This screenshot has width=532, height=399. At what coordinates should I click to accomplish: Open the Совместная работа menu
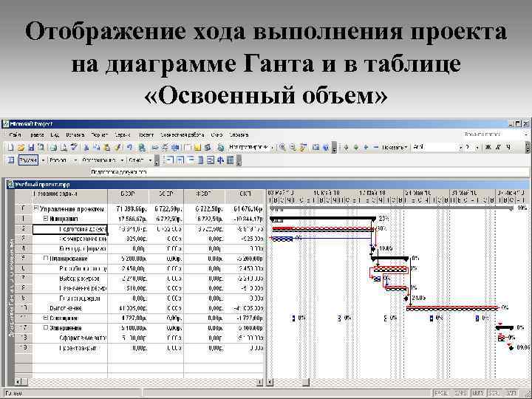click(x=183, y=134)
